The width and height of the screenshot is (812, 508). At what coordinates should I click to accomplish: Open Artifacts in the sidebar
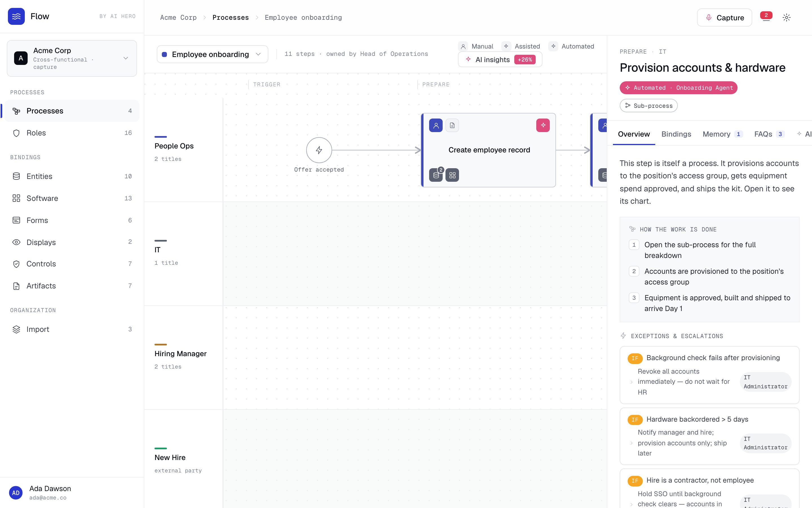[x=72, y=286]
